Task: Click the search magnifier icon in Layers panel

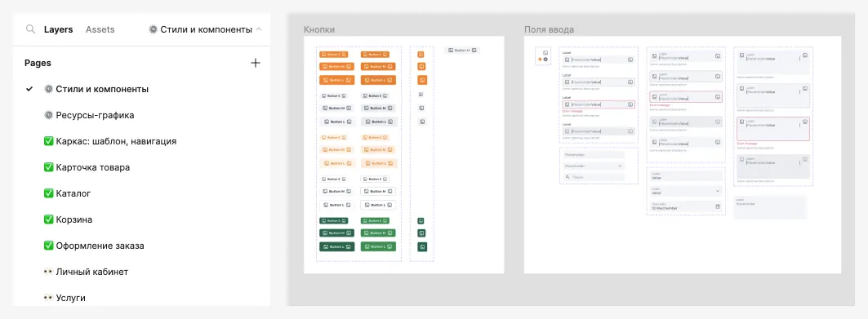Action: 30,29
